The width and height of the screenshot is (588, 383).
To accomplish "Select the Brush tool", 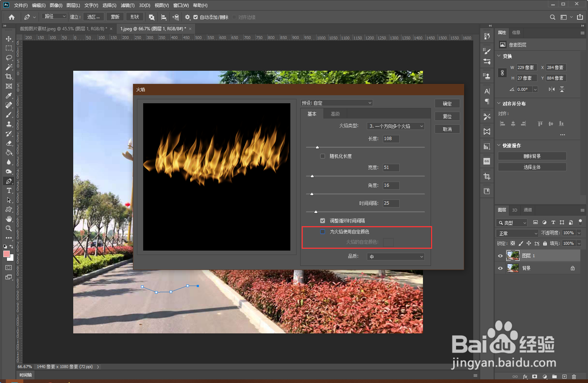I will pos(9,115).
